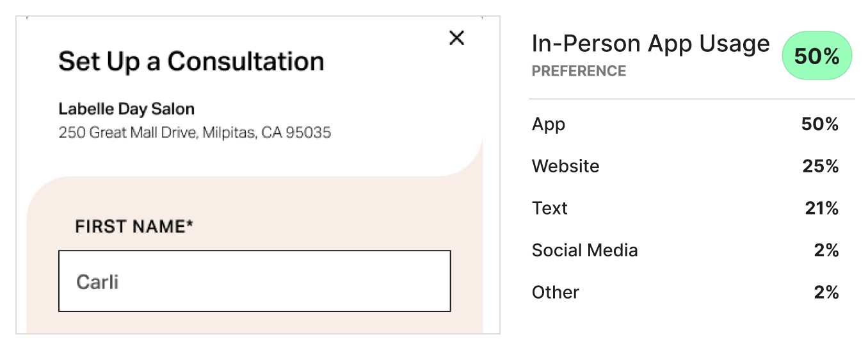The height and width of the screenshot is (355, 868).
Task: Click the divider line below PREFERENCE header
Action: point(691,99)
